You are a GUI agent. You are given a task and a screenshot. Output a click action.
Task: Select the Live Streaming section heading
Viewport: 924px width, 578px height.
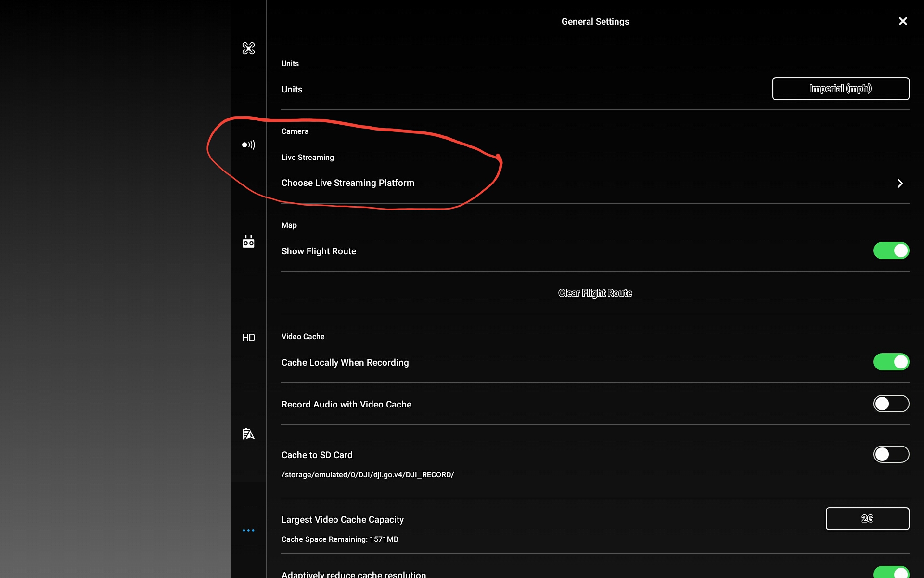click(x=308, y=158)
